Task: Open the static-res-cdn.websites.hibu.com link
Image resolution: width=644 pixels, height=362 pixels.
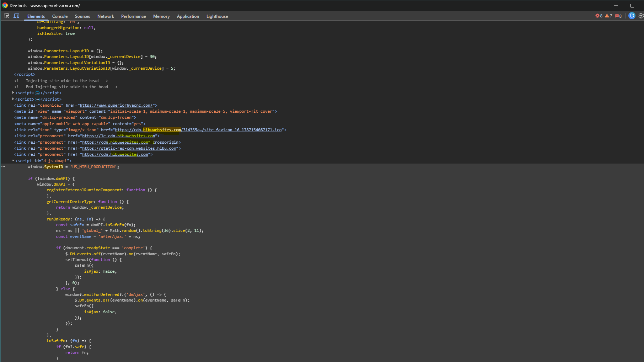Action: pyautogui.click(x=129, y=148)
